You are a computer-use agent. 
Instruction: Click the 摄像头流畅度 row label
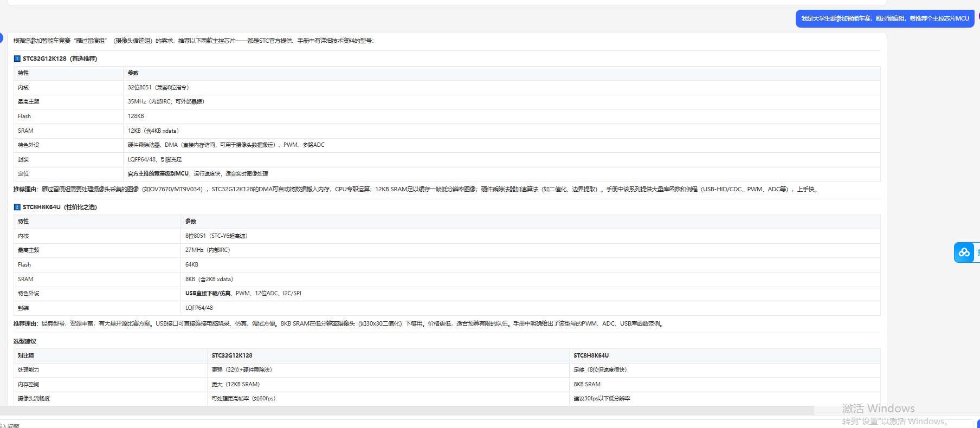34,398
